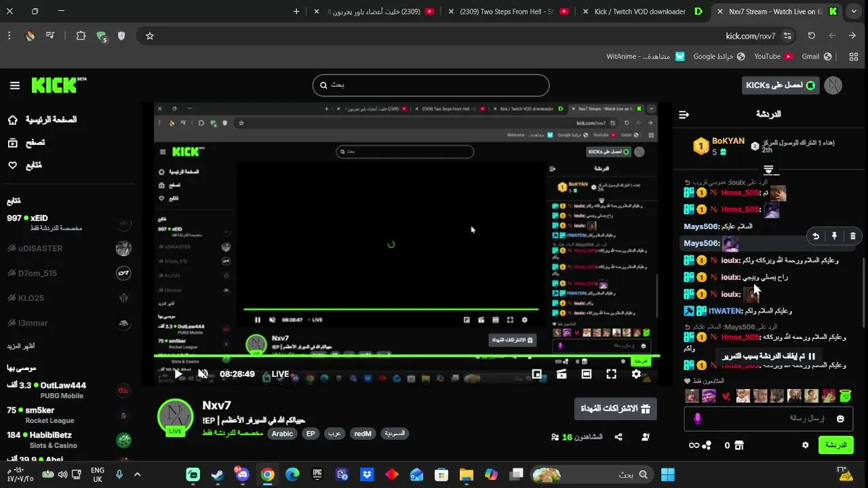Open the message input field in chat
The image size is (868, 488).
[768, 418]
